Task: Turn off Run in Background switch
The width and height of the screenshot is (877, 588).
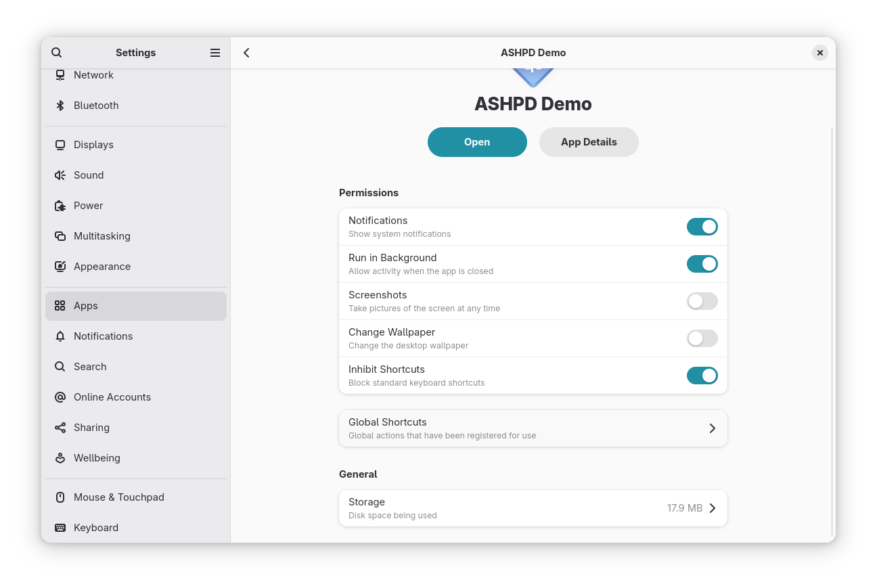Action: tap(702, 264)
